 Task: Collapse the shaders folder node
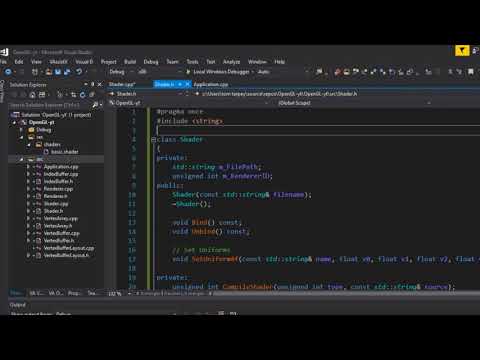[x=29, y=145]
